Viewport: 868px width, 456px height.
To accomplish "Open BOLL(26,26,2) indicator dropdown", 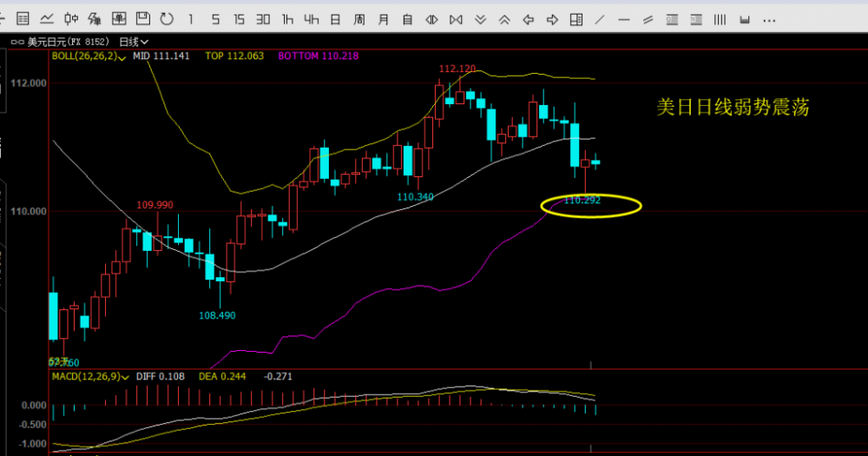I will coord(89,56).
